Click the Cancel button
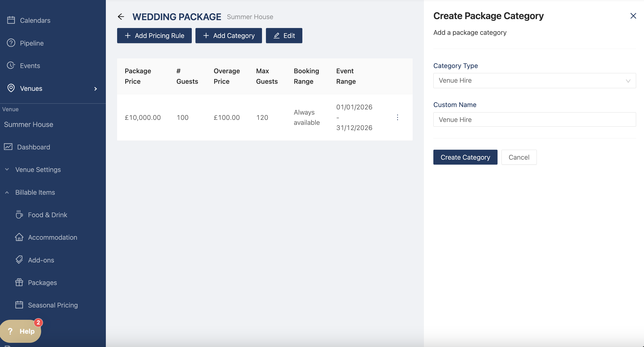 pyautogui.click(x=519, y=157)
